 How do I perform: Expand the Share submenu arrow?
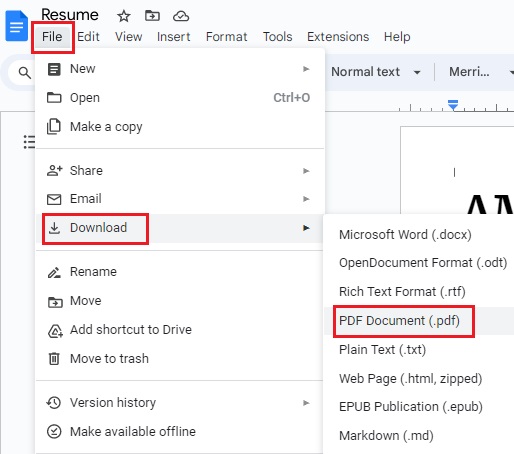tap(306, 171)
